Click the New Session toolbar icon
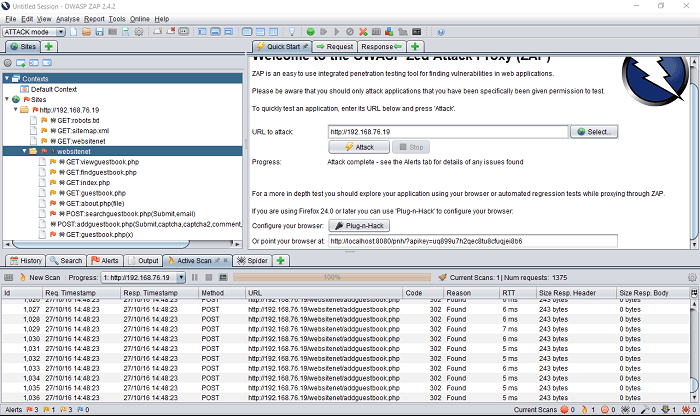The width and height of the screenshot is (700, 416). coord(74,32)
